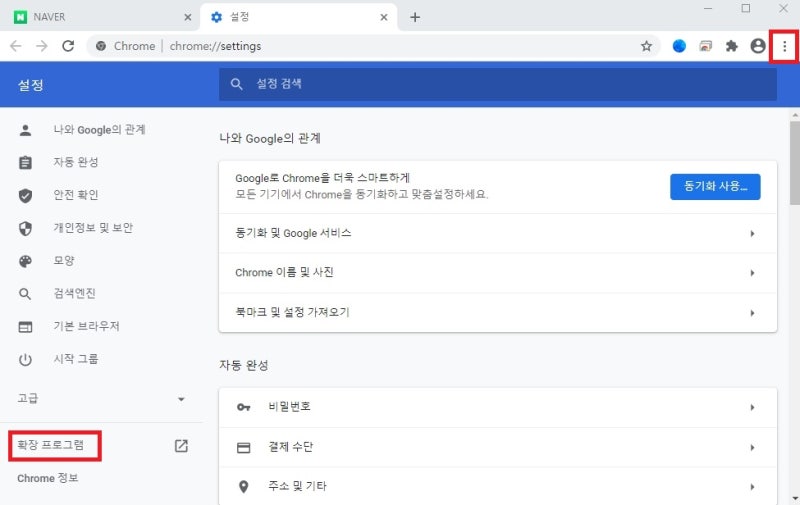Click the credit card icon beside 결제 수단
The width and height of the screenshot is (800, 505).
(243, 448)
